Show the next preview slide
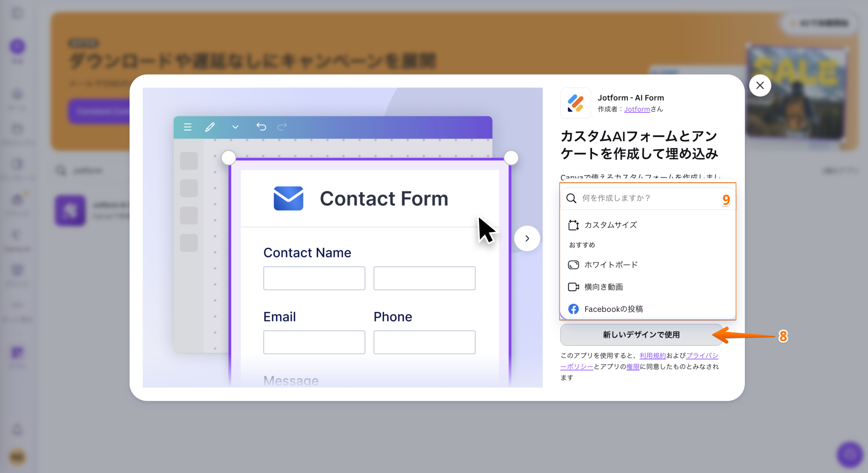The image size is (868, 473). point(527,238)
